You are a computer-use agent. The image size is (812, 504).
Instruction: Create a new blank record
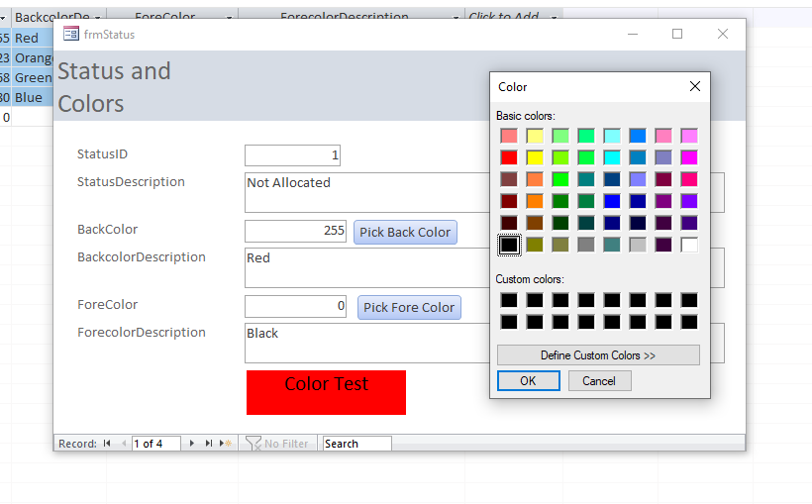point(227,444)
